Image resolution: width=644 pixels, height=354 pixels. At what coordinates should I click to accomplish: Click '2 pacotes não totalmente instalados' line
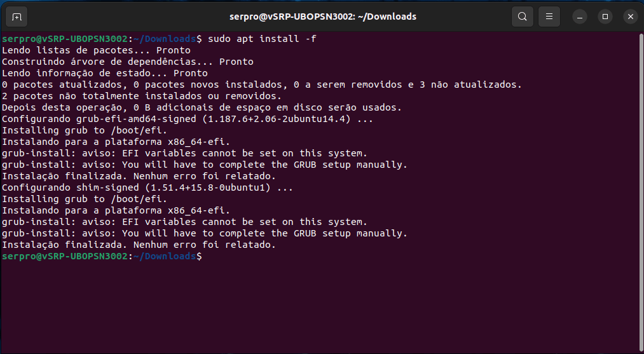pos(142,96)
